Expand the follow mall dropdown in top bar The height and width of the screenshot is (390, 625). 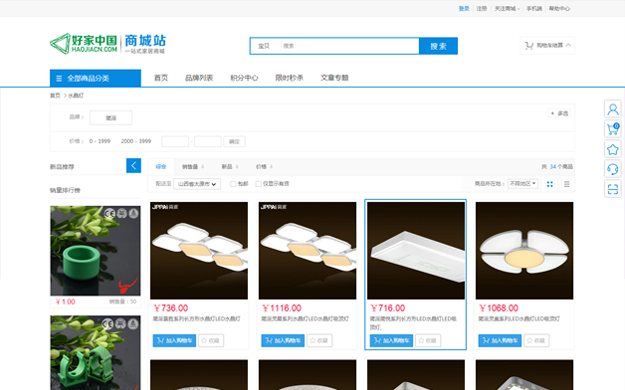click(x=507, y=8)
